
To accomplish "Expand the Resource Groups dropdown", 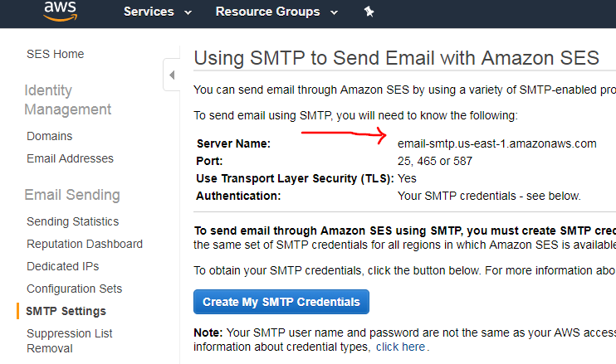I will (276, 12).
